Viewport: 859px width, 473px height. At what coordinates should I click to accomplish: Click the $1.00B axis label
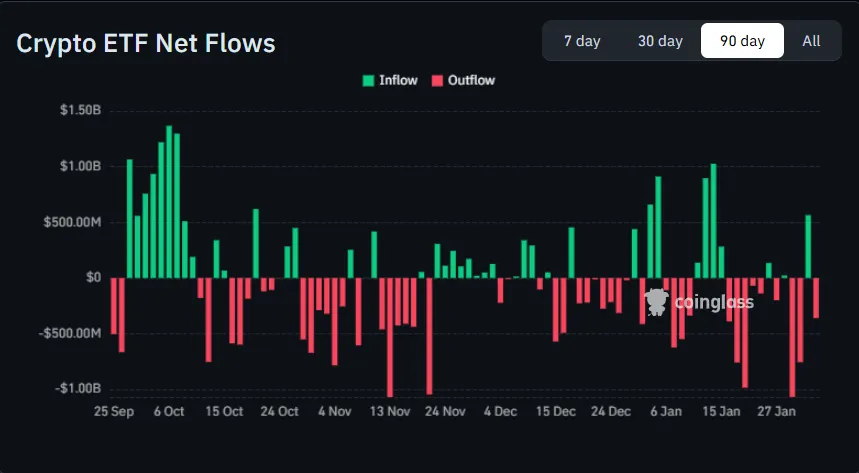click(x=81, y=166)
